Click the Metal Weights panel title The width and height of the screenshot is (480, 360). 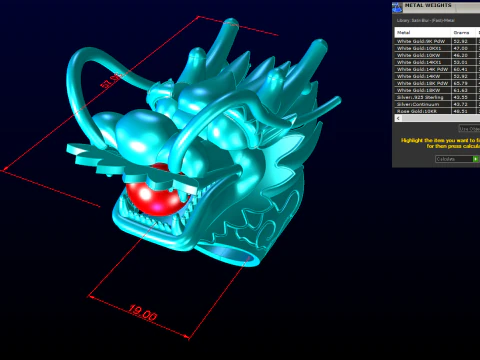click(428, 5)
